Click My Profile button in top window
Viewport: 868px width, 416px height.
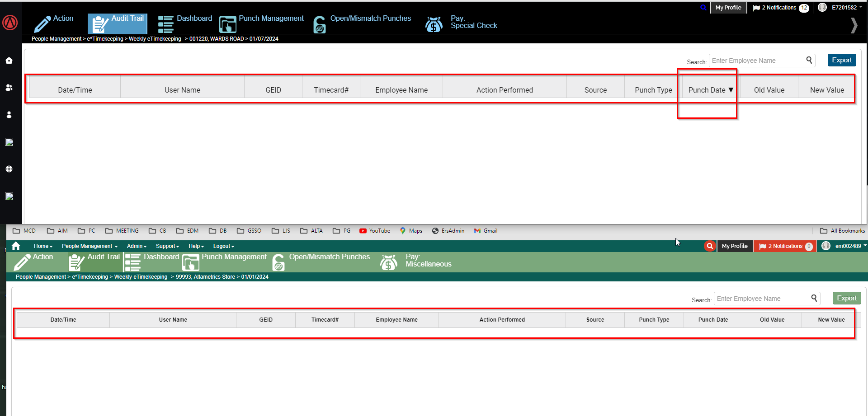coord(728,8)
